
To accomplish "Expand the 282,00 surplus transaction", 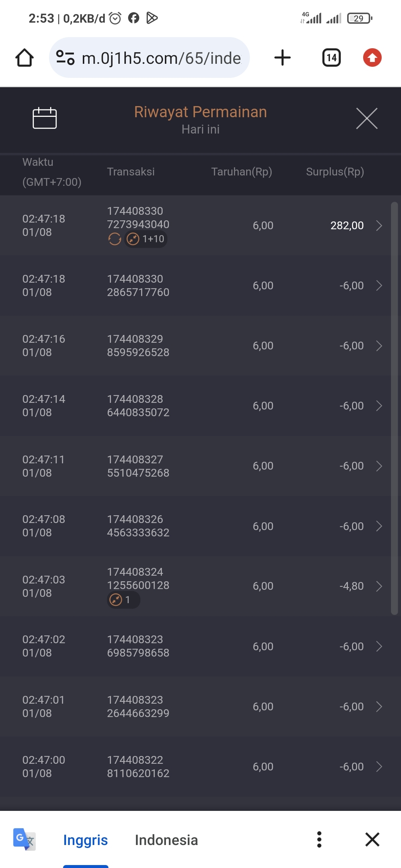I will click(x=379, y=226).
